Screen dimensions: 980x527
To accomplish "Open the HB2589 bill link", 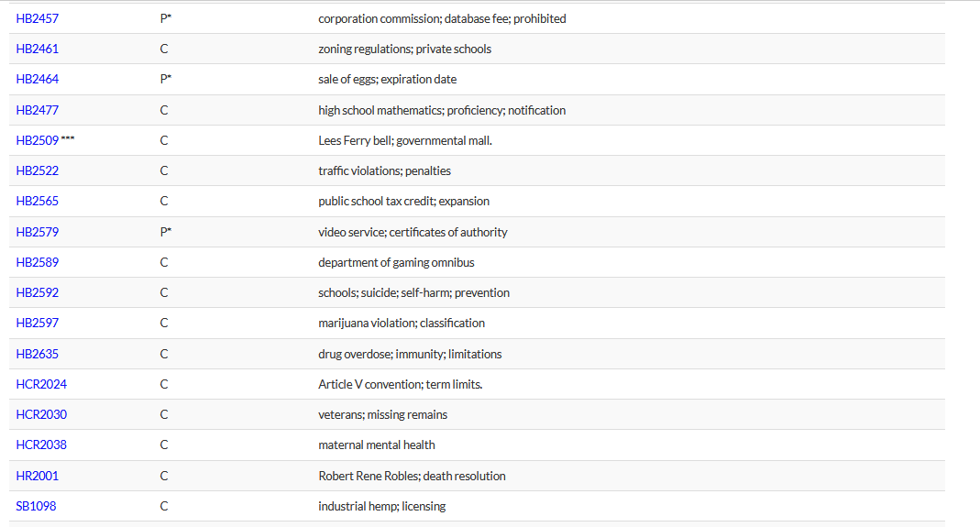I will tap(37, 262).
